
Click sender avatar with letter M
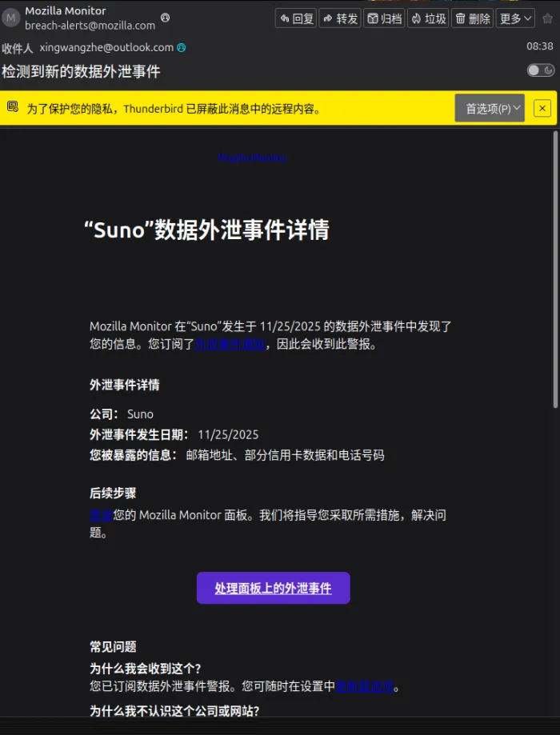(x=10, y=18)
